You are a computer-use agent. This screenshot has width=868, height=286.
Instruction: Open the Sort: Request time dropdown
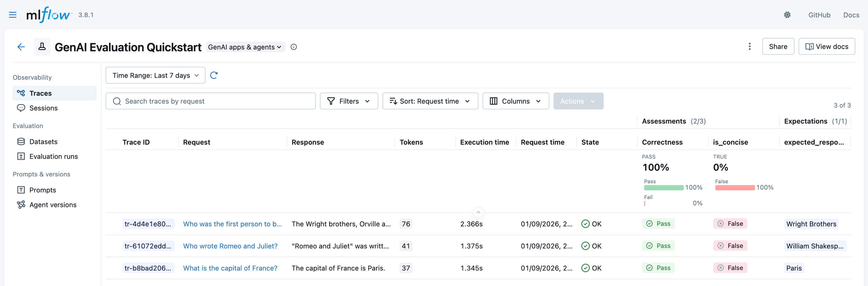coord(430,101)
